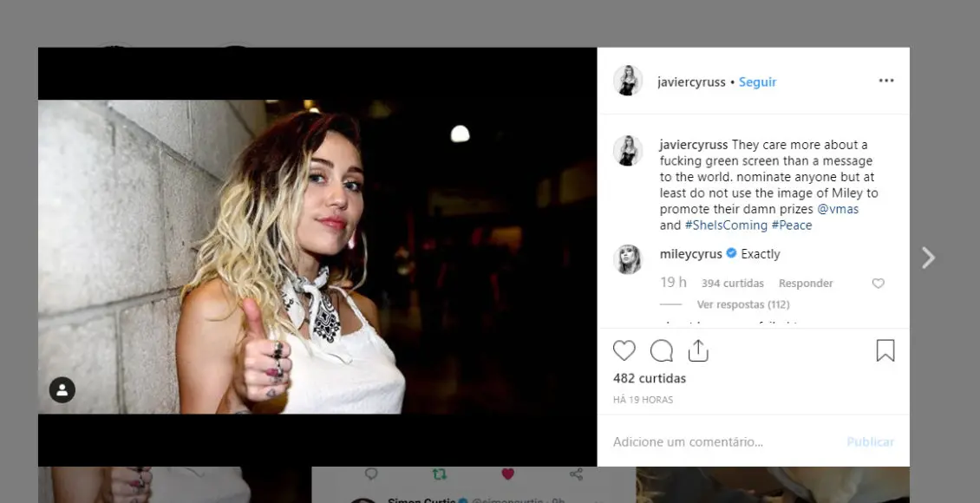
Task: Show tagged people icon on the photo
Action: click(62, 390)
